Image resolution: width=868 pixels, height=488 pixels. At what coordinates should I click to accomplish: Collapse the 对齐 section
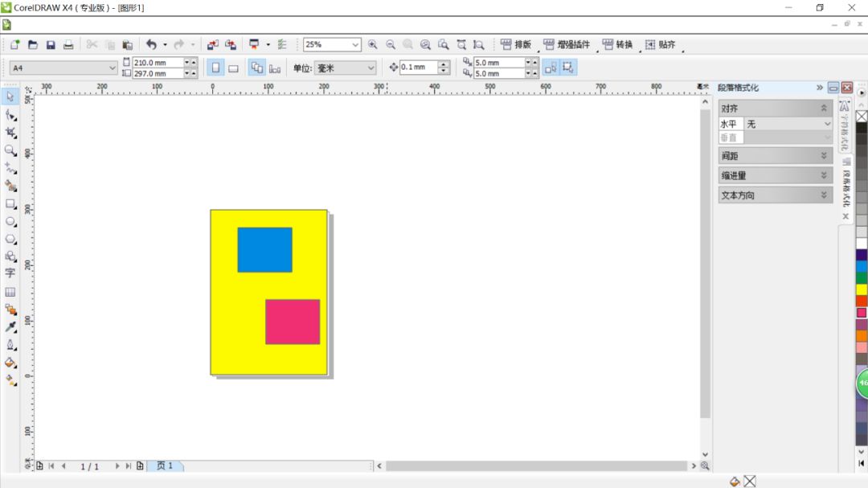[824, 108]
